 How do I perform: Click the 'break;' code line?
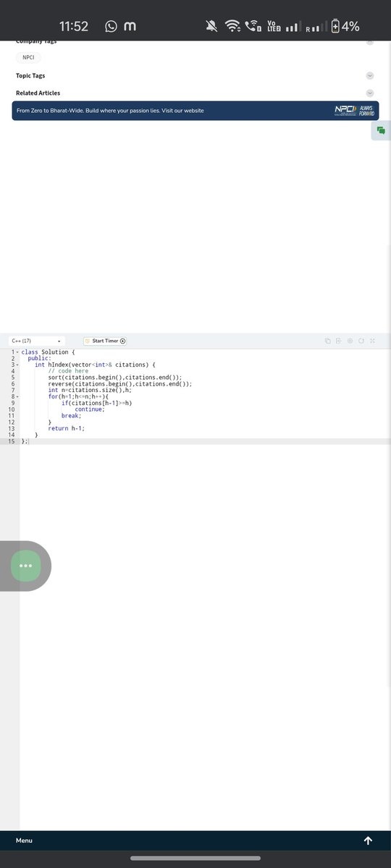click(71, 416)
